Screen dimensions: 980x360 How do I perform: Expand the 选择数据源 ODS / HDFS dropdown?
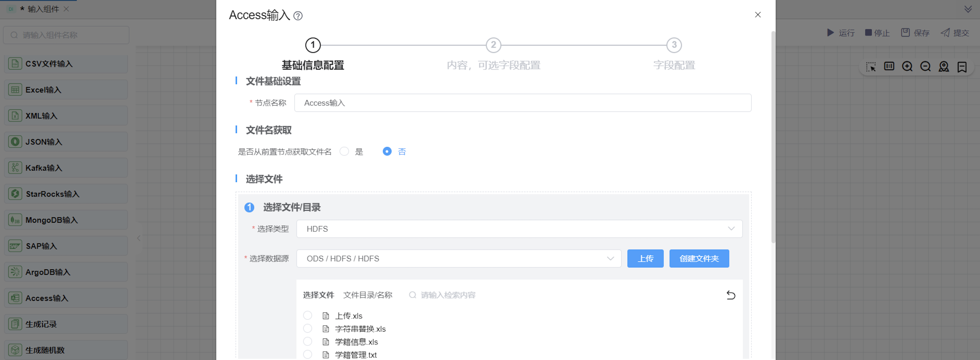pyautogui.click(x=459, y=259)
